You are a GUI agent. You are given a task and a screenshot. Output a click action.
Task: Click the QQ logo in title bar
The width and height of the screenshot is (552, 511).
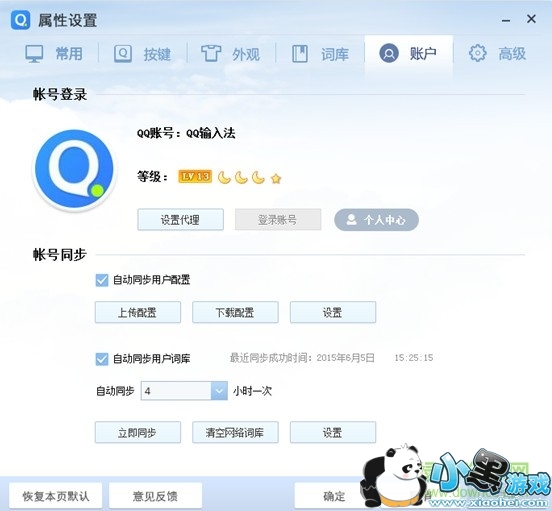(x=20, y=20)
